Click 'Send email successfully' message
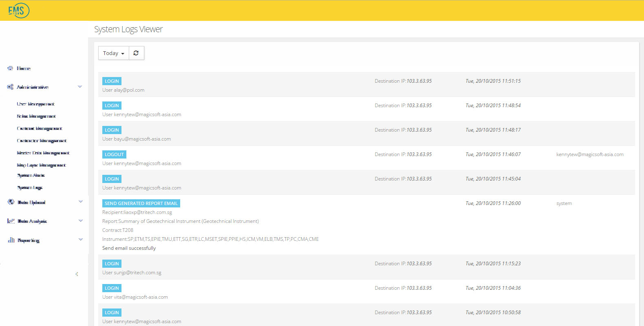Screen dimensions: 644x326 [129, 248]
